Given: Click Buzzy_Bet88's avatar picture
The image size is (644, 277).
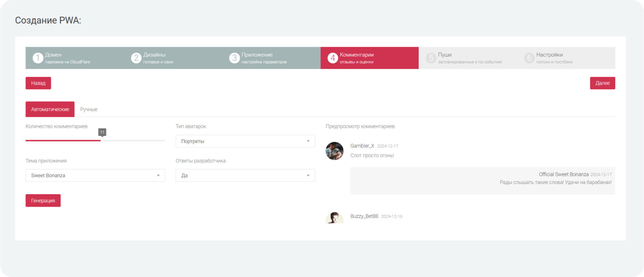Looking at the screenshot, I should pos(334,218).
